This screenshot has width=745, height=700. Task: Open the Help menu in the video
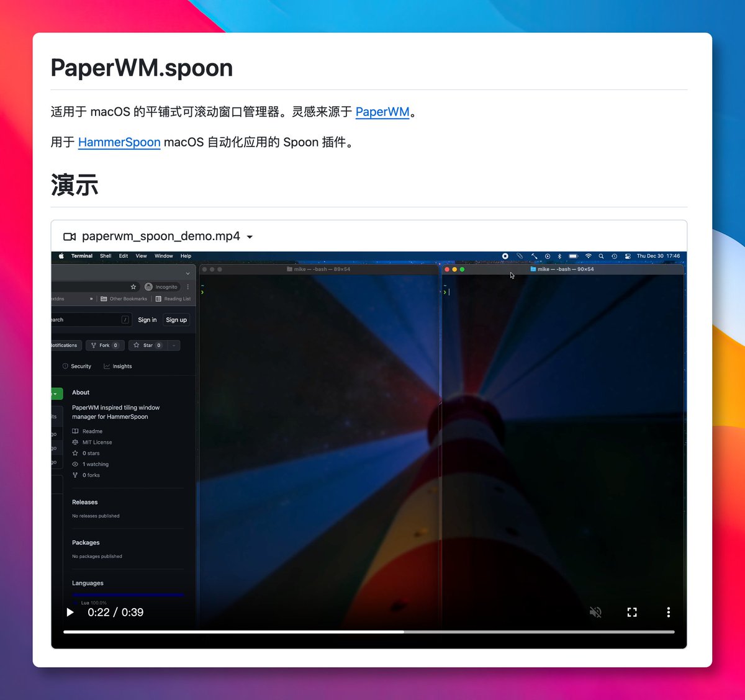coord(186,256)
